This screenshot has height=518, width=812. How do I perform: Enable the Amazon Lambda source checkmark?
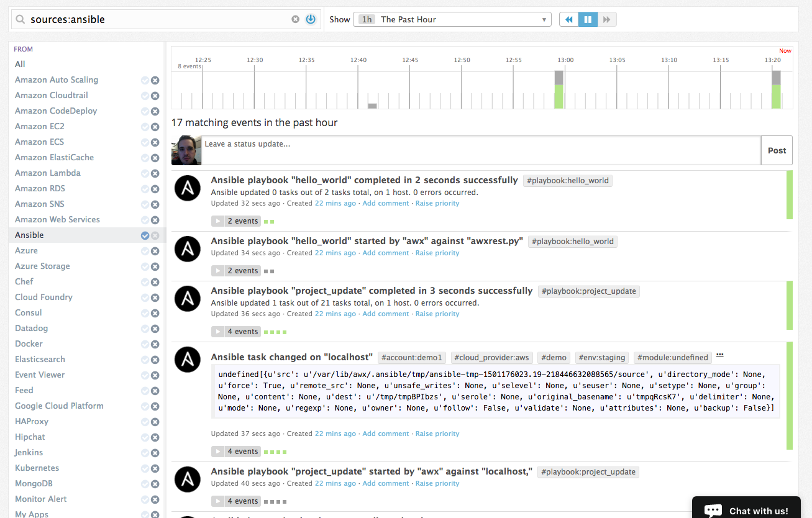coord(145,173)
